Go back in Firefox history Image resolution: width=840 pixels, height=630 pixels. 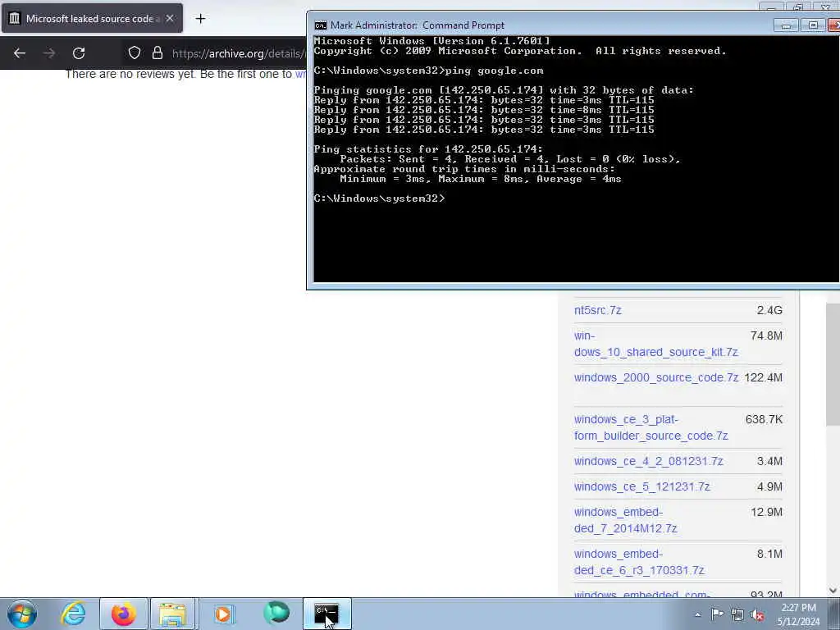click(x=20, y=53)
